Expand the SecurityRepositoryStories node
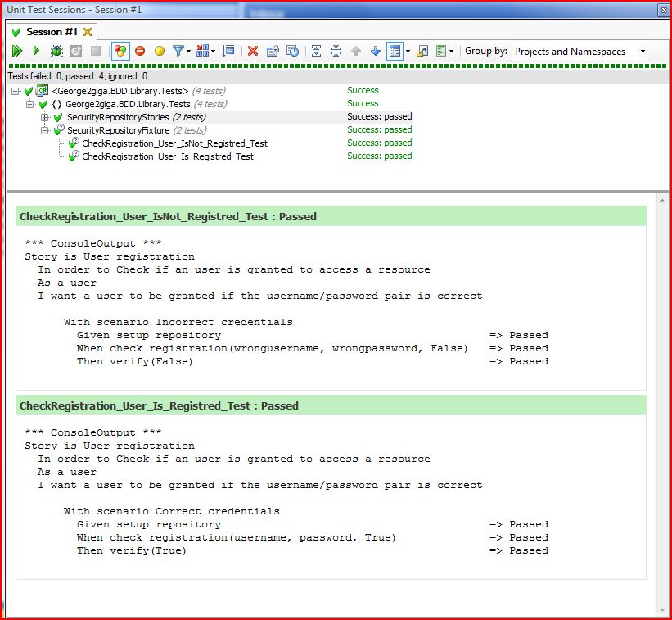 click(x=44, y=117)
